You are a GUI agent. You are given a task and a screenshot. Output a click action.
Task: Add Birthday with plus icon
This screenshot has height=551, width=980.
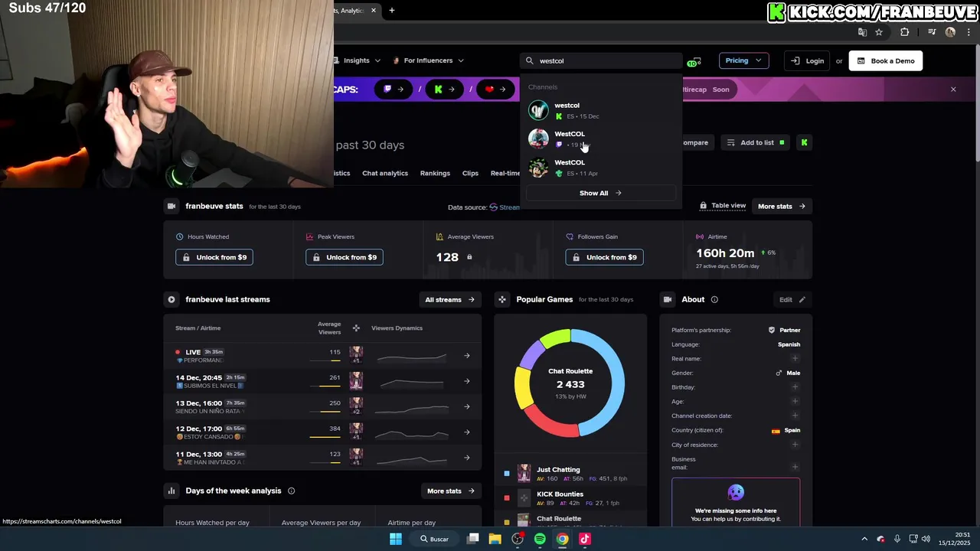(795, 387)
